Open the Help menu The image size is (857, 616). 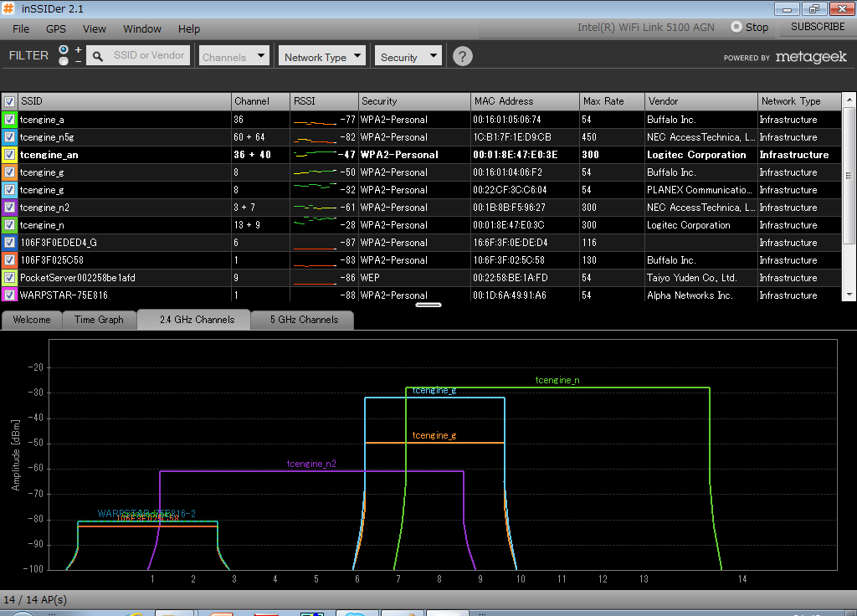(189, 29)
